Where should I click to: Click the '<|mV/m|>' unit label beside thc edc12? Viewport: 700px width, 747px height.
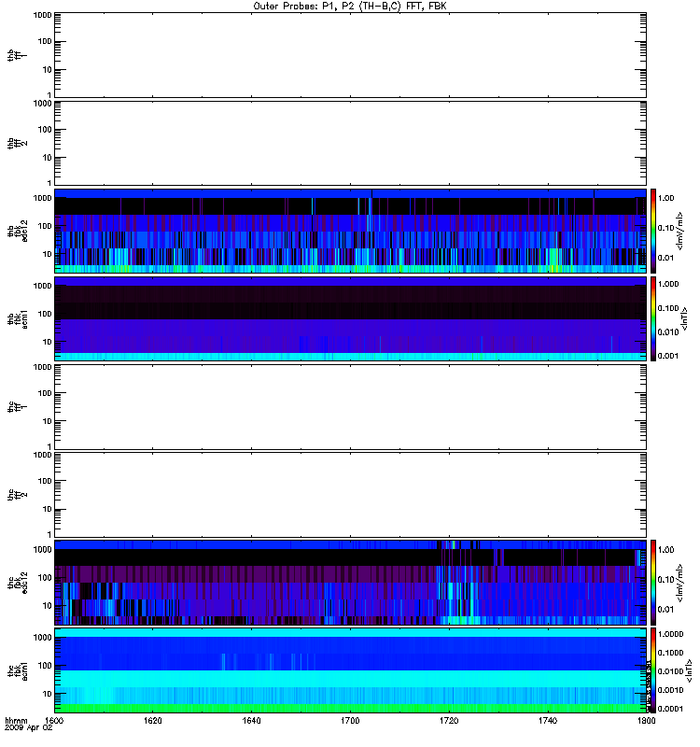tap(680, 582)
